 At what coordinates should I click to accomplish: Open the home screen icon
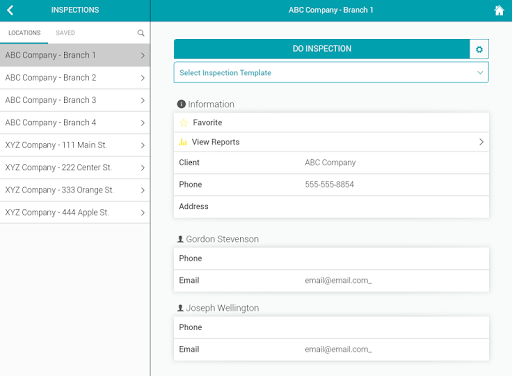coord(499,10)
